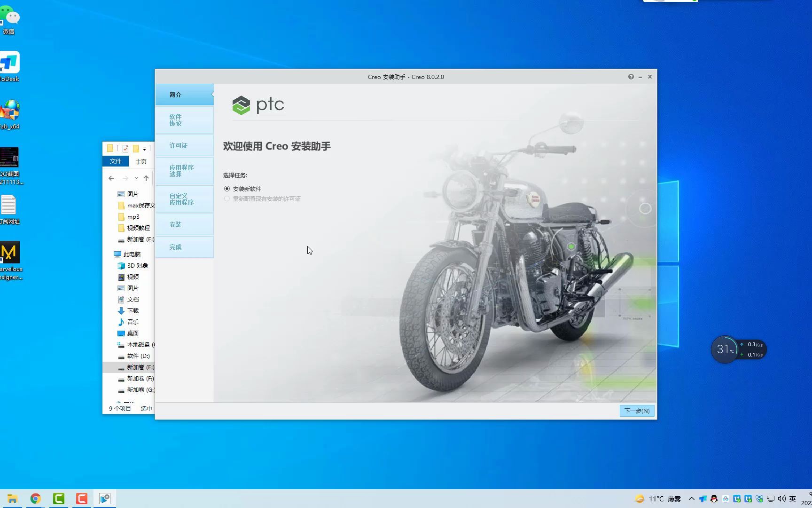Open the 文件 tab in File Explorer
The image size is (812, 508).
(x=116, y=161)
